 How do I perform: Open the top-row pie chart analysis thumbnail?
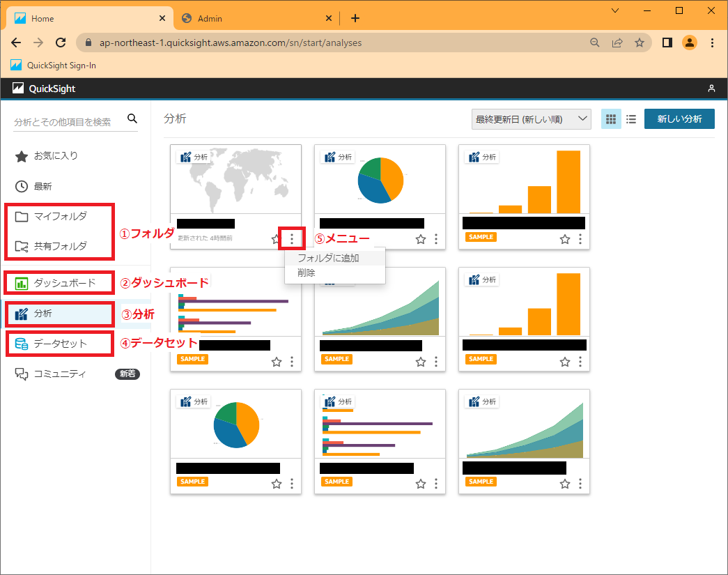click(380, 179)
